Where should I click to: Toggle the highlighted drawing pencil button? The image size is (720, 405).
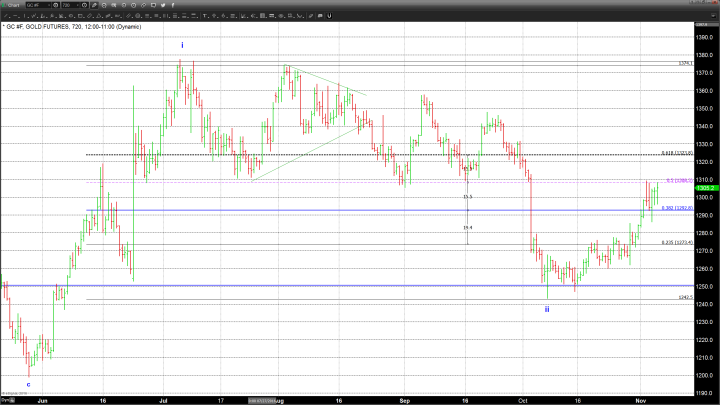(94, 5)
